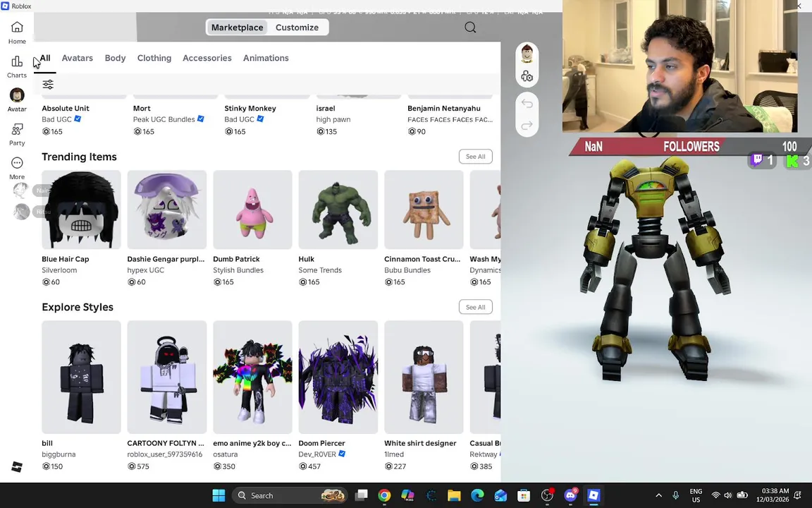Open the Blue Hair Cap item thumbnail
812x508 pixels.
81,210
